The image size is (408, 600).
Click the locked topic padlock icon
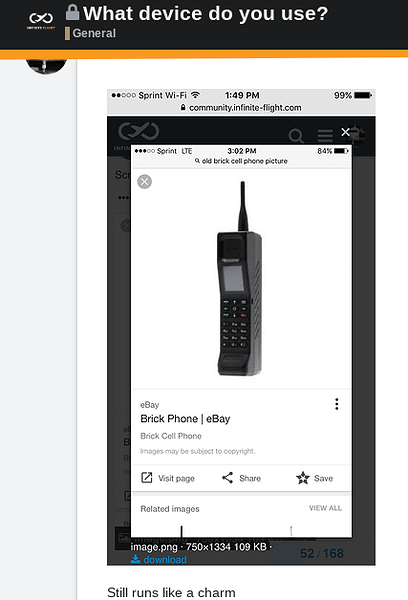pyautogui.click(x=72, y=12)
